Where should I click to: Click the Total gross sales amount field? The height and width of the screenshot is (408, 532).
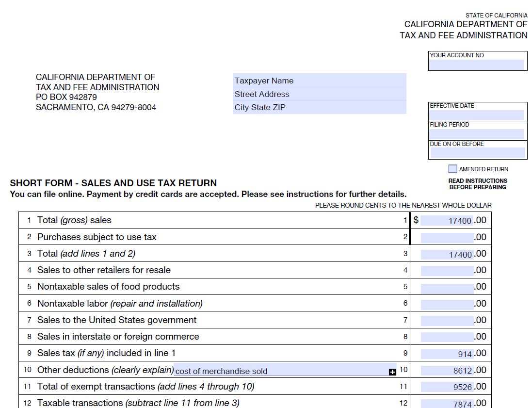click(447, 221)
